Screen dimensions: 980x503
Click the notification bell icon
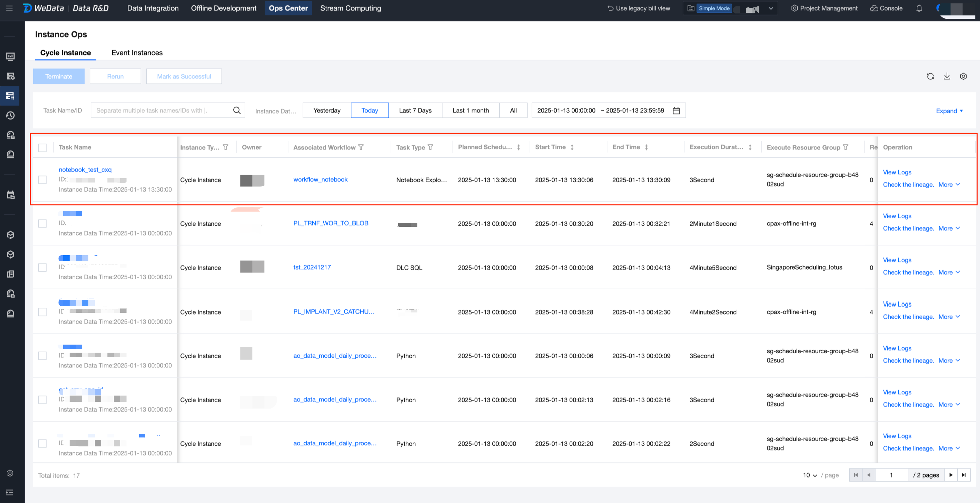[x=919, y=8]
